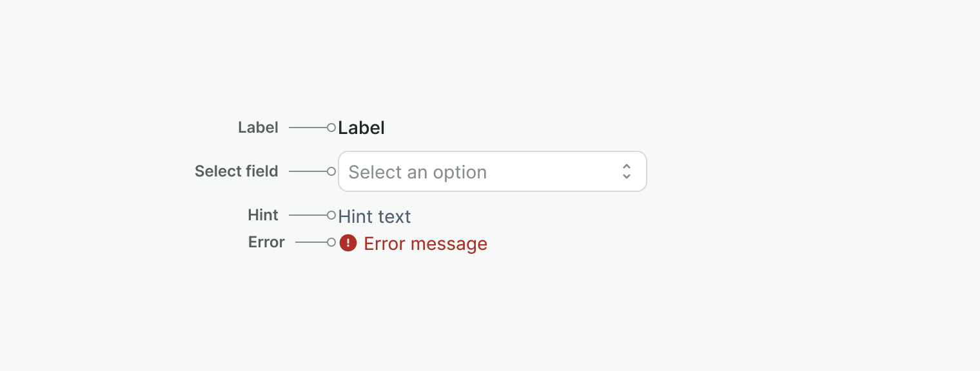
Task: Click the connector line after the gray Label caption
Action: (x=308, y=128)
